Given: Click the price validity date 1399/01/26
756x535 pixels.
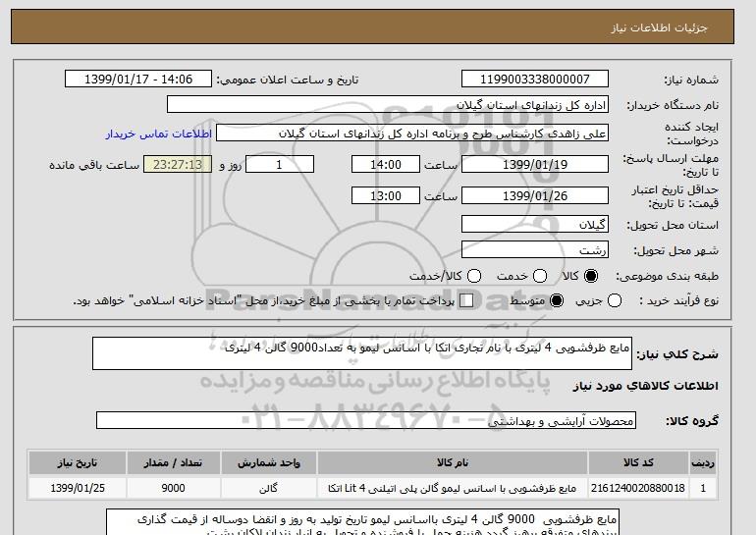Looking at the screenshot, I should point(535,195).
